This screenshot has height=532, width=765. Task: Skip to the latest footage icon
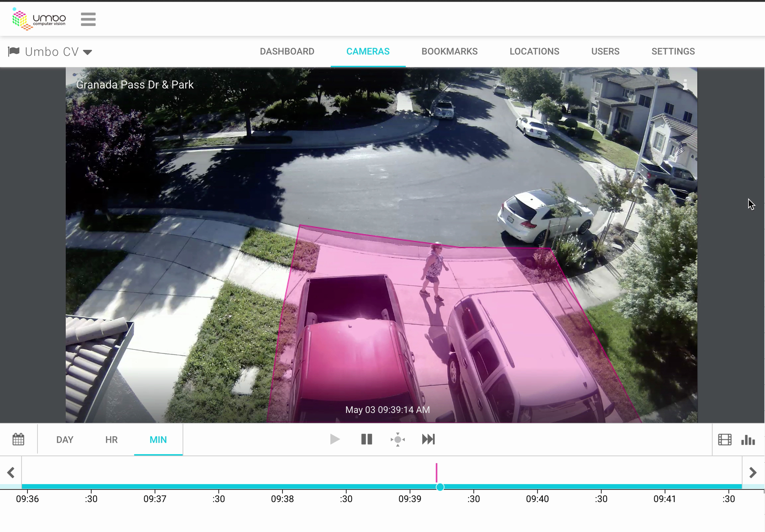[428, 439]
